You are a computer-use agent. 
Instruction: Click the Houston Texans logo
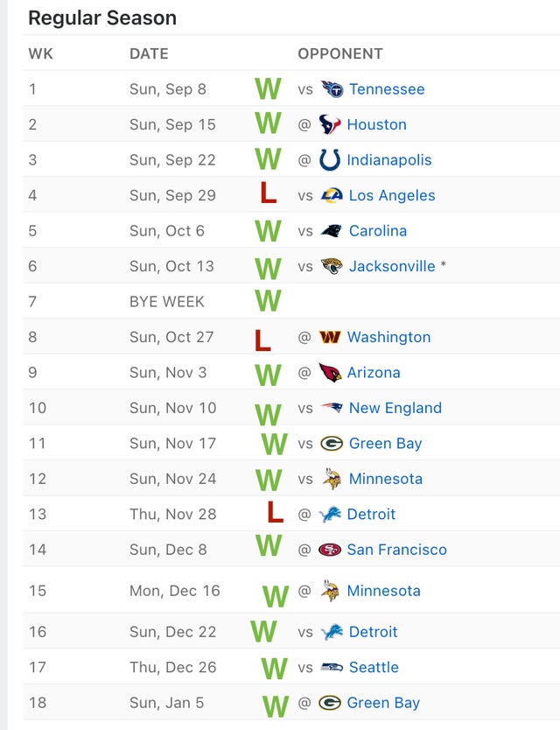330,124
